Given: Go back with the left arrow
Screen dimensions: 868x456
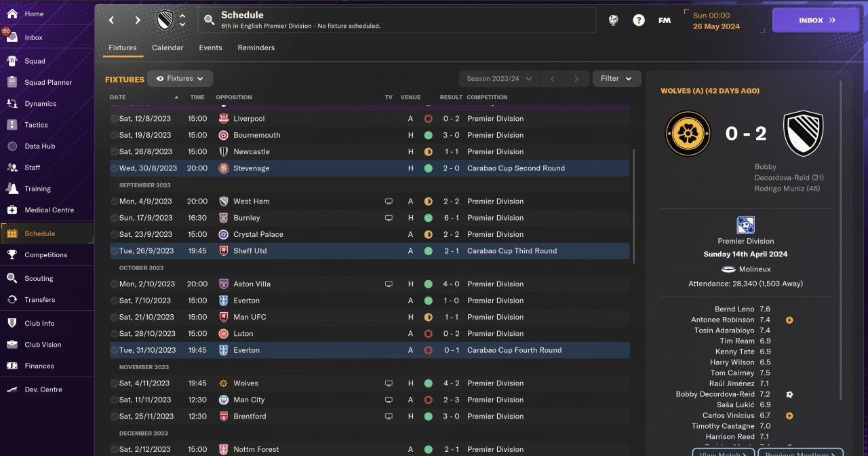Looking at the screenshot, I should coord(112,20).
